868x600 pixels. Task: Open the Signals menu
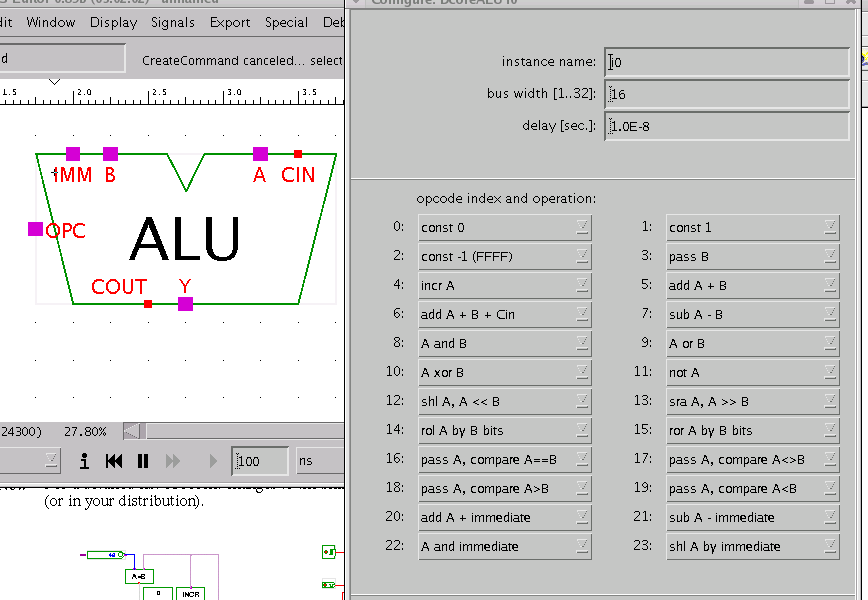(x=173, y=22)
